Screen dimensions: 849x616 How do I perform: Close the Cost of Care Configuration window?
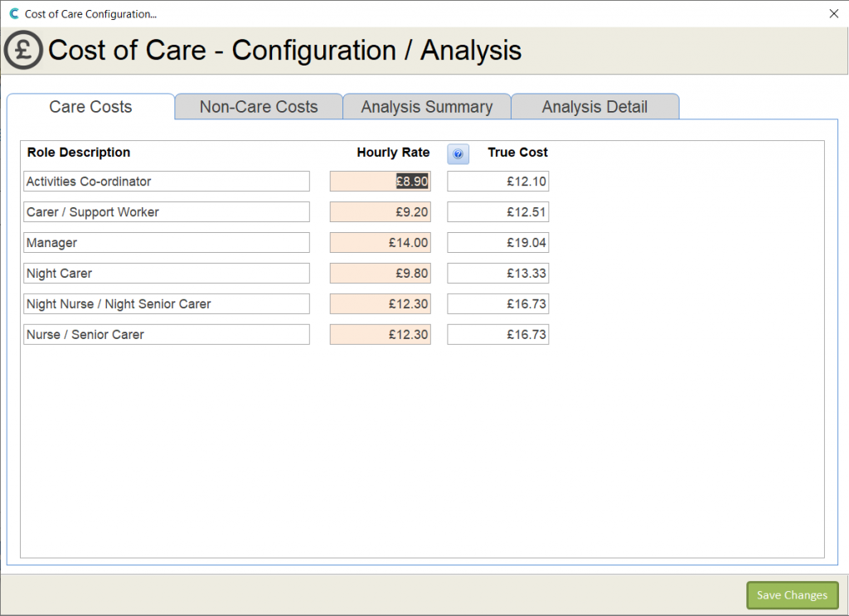(x=833, y=13)
